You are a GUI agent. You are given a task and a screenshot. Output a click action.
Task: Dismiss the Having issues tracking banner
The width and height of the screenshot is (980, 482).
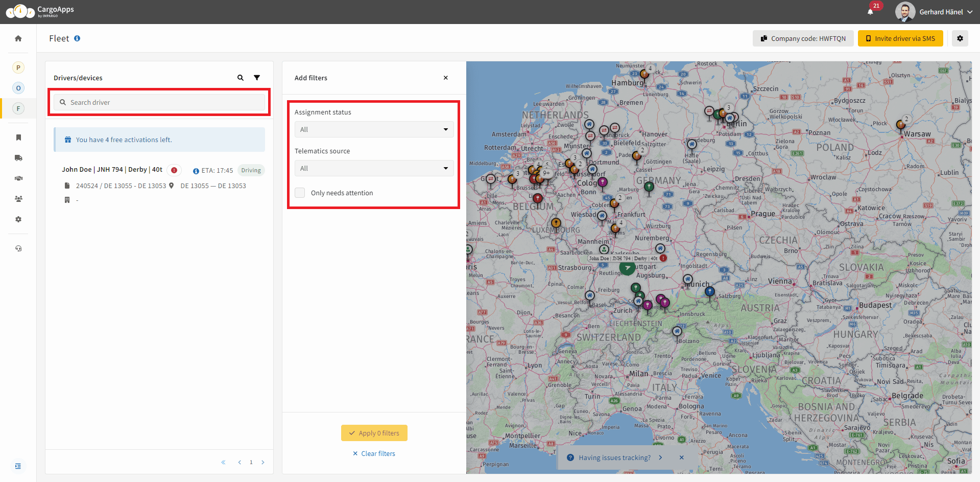pos(682,457)
